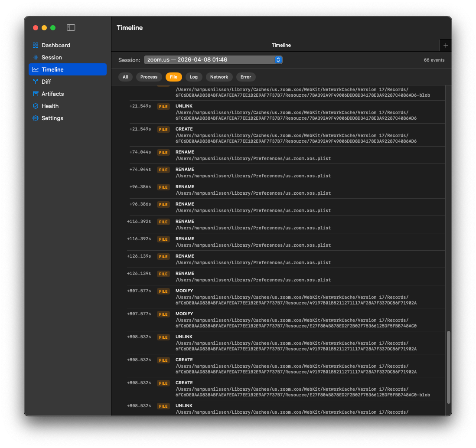The image size is (476, 448).
Task: Enable the Process event filter
Action: click(149, 77)
